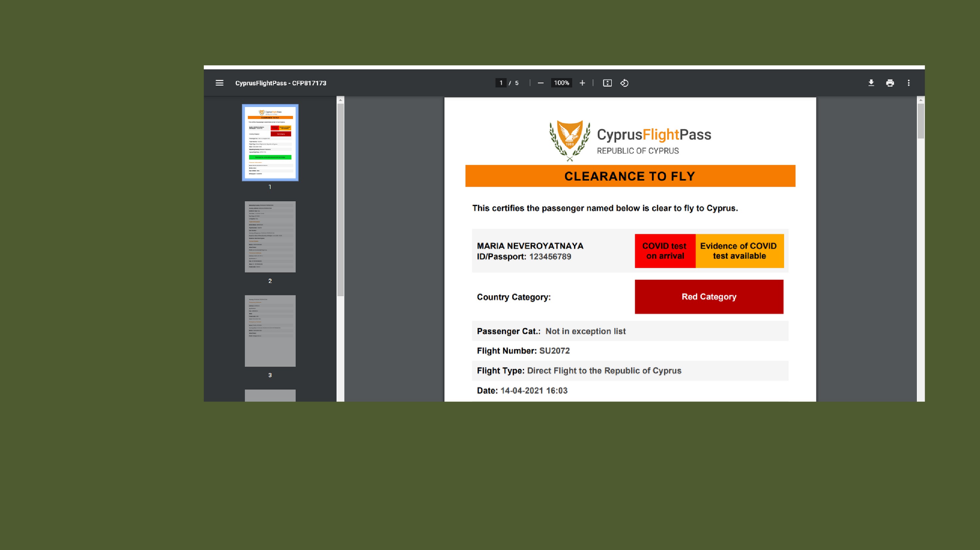Screen dimensions: 980x550
Task: Click the passenger name MARIA NEVEROYATNAYA
Action: pos(530,246)
